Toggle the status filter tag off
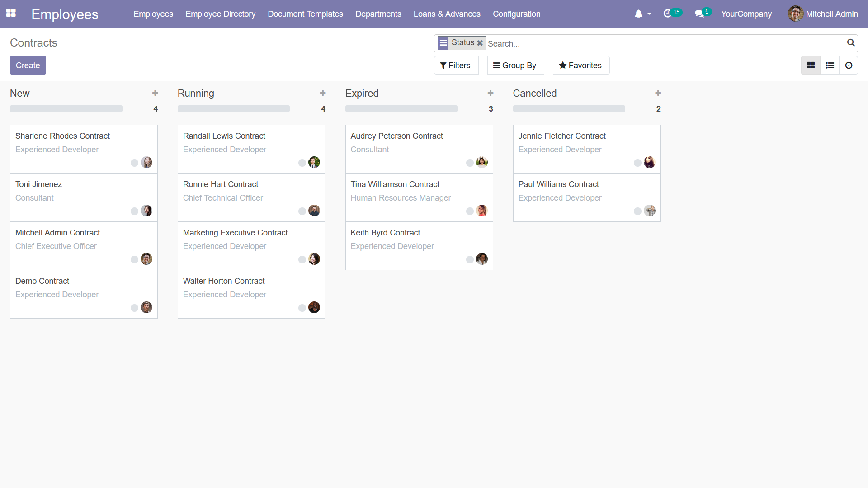868x488 pixels. [480, 43]
